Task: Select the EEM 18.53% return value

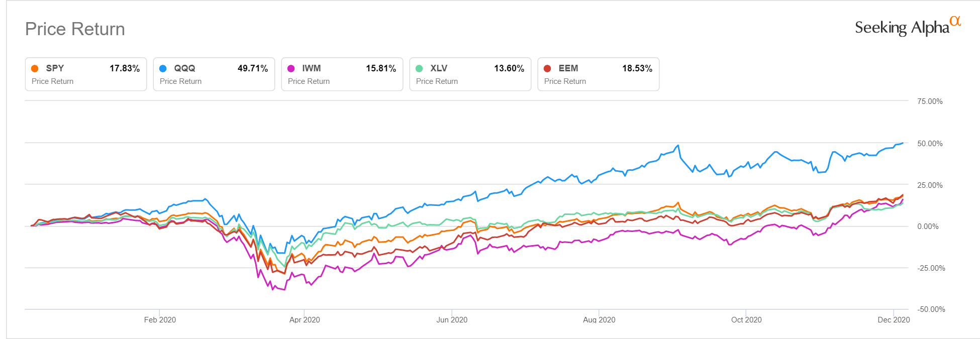Action: (x=637, y=68)
